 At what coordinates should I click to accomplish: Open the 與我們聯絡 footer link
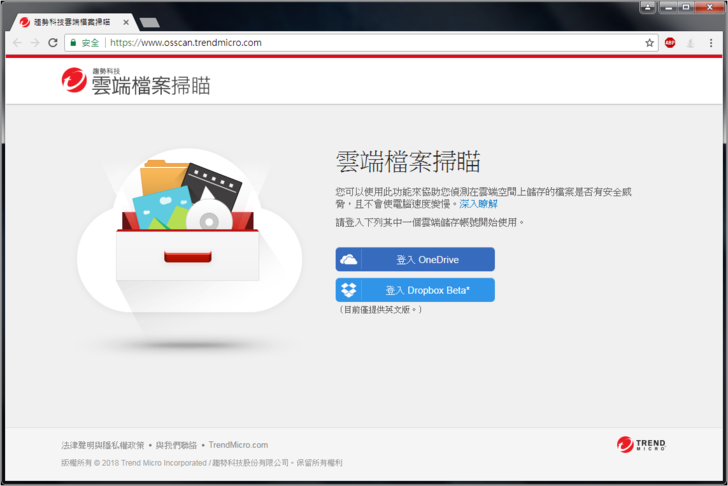coord(176,445)
